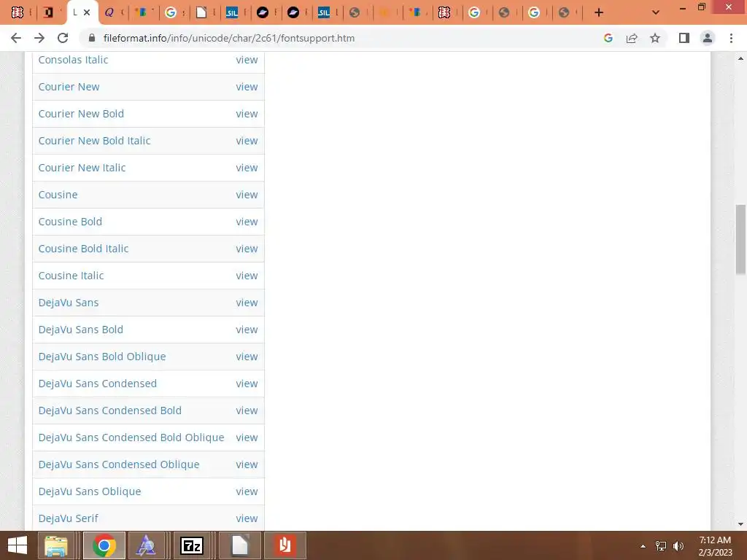Open the DejaVu Serif font link
This screenshot has width=747, height=560.
tap(68, 518)
